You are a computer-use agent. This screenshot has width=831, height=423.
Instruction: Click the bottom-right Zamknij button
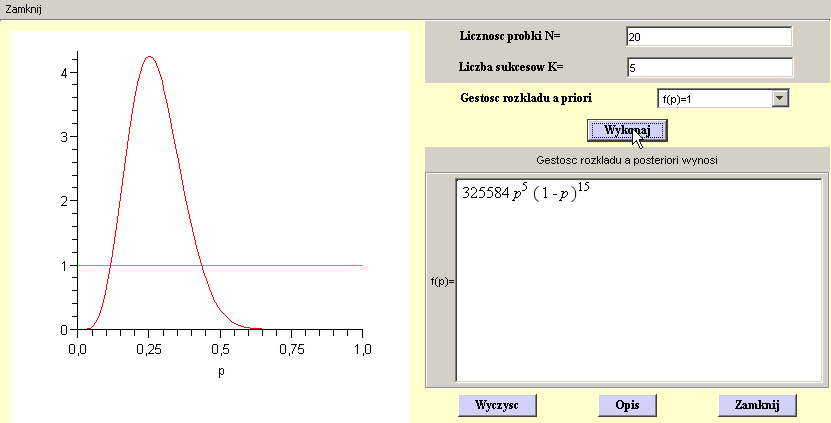click(x=757, y=405)
